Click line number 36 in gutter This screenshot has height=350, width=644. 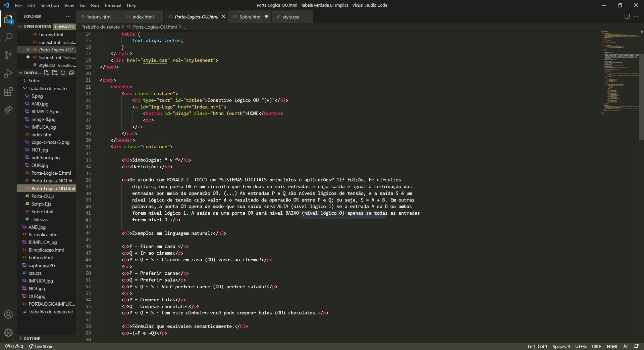(88, 180)
